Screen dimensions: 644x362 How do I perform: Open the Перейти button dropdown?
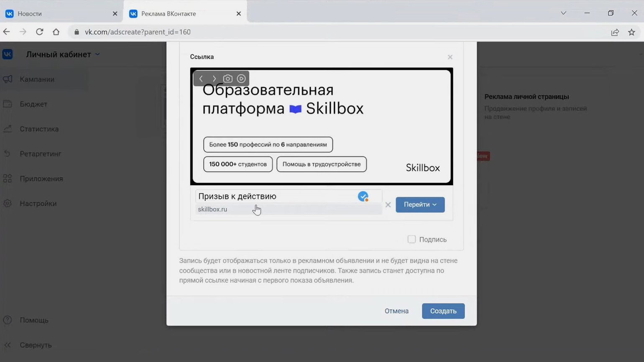pyautogui.click(x=420, y=205)
